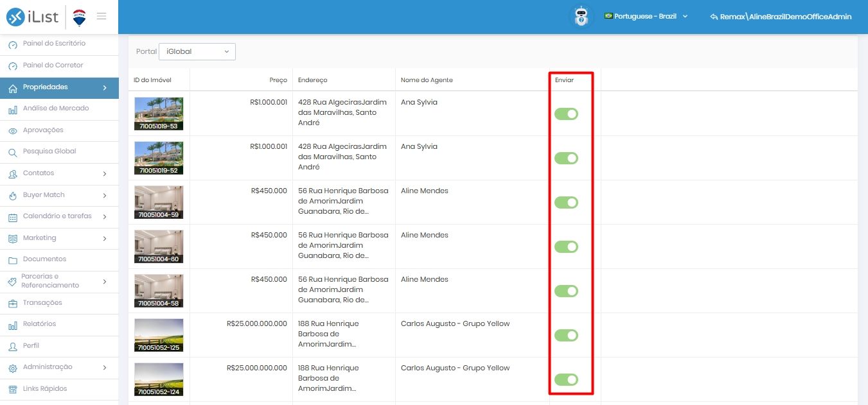Click the iList logo
The width and height of the screenshot is (868, 405).
[32, 17]
